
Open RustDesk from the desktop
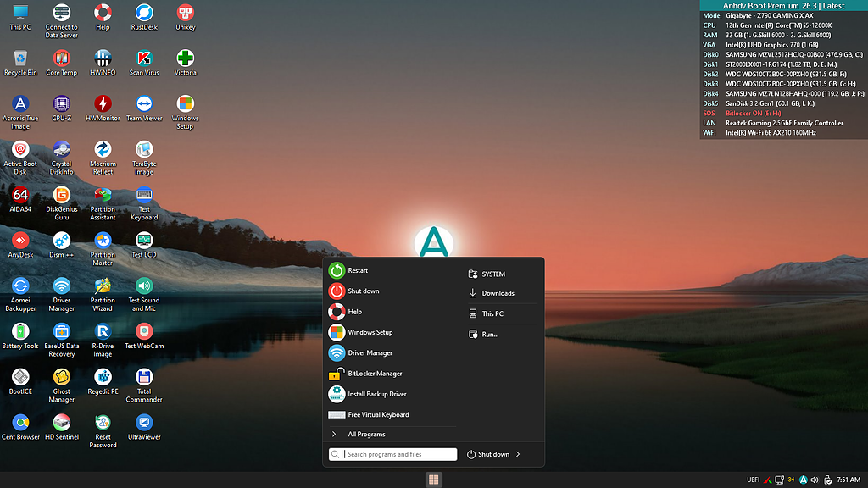144,17
